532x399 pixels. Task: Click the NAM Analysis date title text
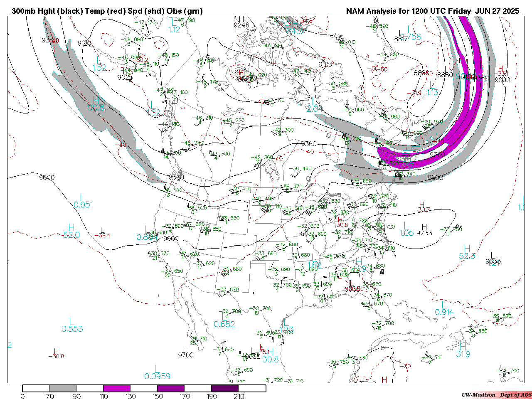[432, 11]
